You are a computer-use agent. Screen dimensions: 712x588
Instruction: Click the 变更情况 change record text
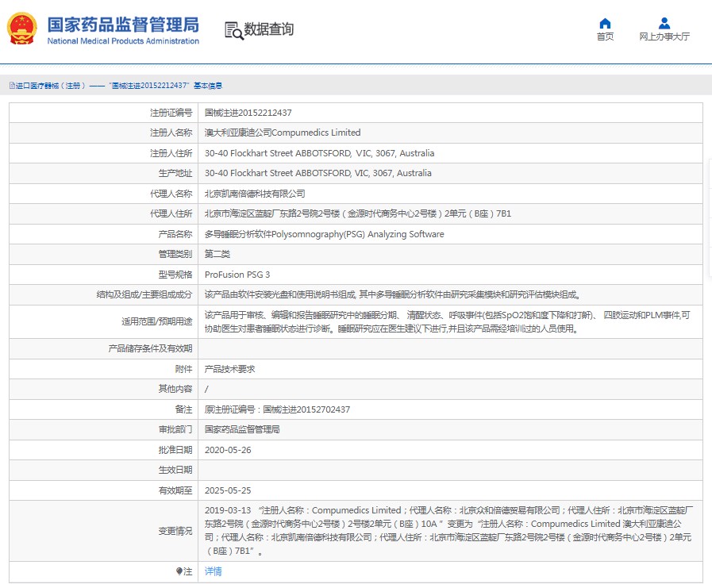448,530
